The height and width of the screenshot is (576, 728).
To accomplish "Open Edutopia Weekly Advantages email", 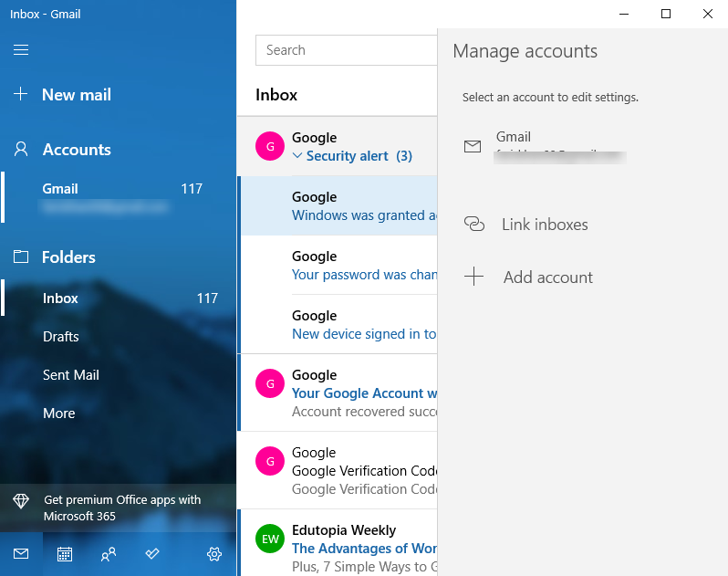I will click(337, 542).
